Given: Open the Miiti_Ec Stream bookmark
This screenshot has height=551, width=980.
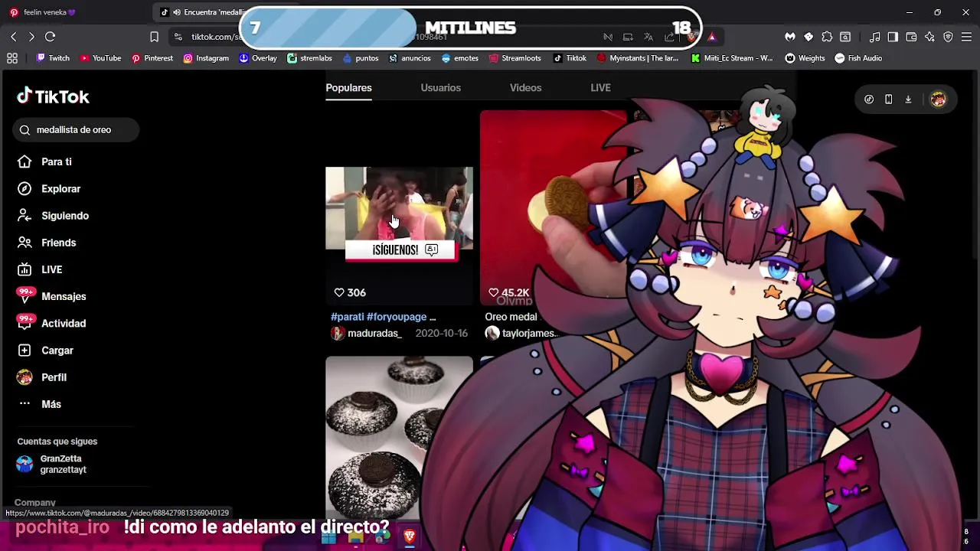Looking at the screenshot, I should pos(732,58).
